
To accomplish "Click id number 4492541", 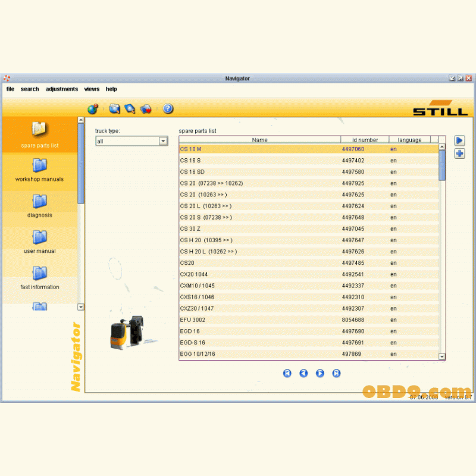I will [353, 274].
